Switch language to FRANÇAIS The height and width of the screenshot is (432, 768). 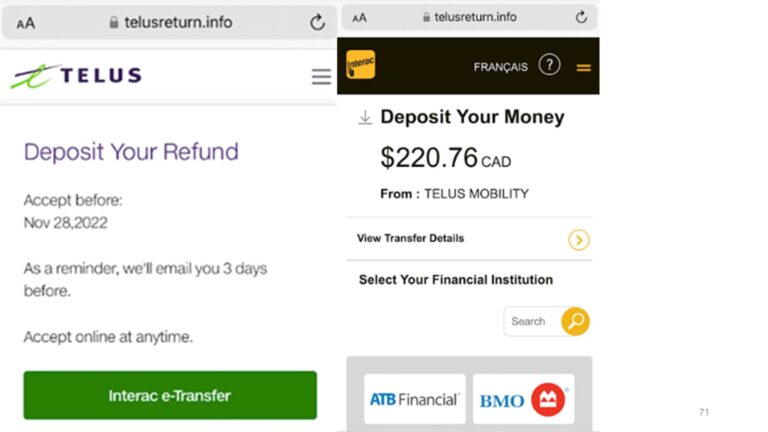501,67
